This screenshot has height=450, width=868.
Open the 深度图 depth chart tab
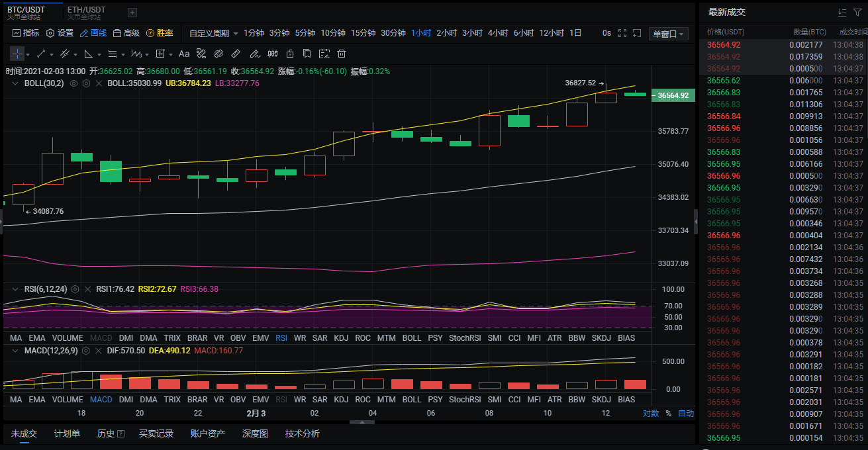click(x=255, y=433)
